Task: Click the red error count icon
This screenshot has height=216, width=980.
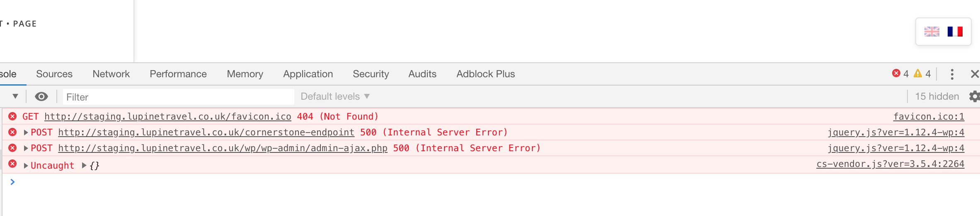Action: click(x=896, y=74)
